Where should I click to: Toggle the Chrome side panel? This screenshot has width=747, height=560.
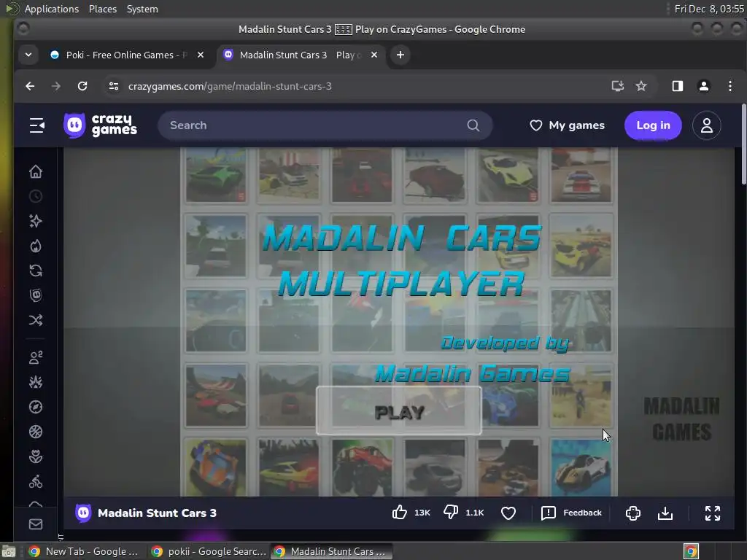click(x=678, y=86)
